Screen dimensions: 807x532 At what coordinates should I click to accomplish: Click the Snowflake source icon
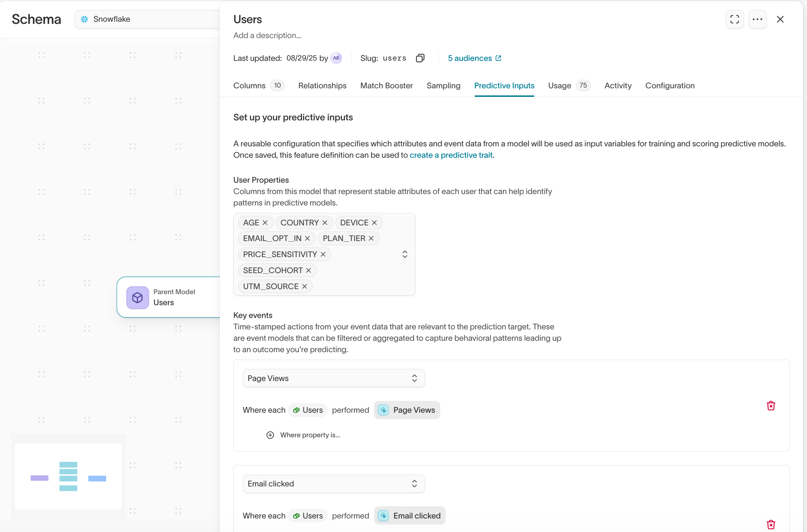[84, 19]
